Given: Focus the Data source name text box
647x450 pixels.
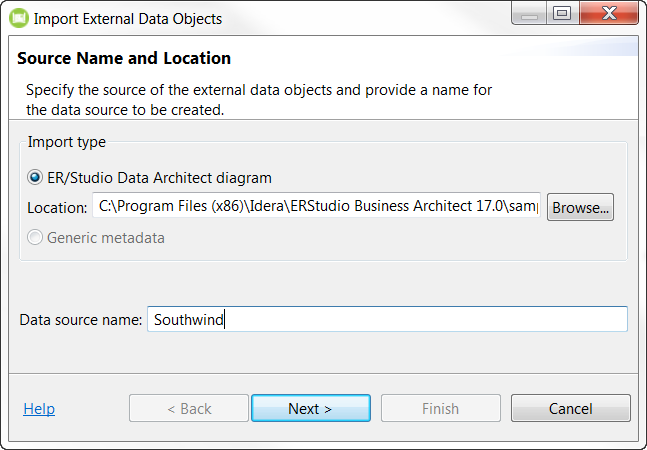Looking at the screenshot, I should (x=387, y=319).
